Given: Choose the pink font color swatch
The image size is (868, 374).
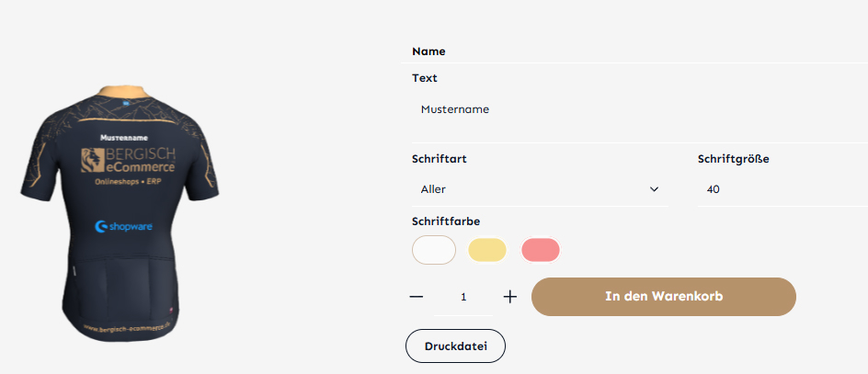Looking at the screenshot, I should [x=541, y=250].
